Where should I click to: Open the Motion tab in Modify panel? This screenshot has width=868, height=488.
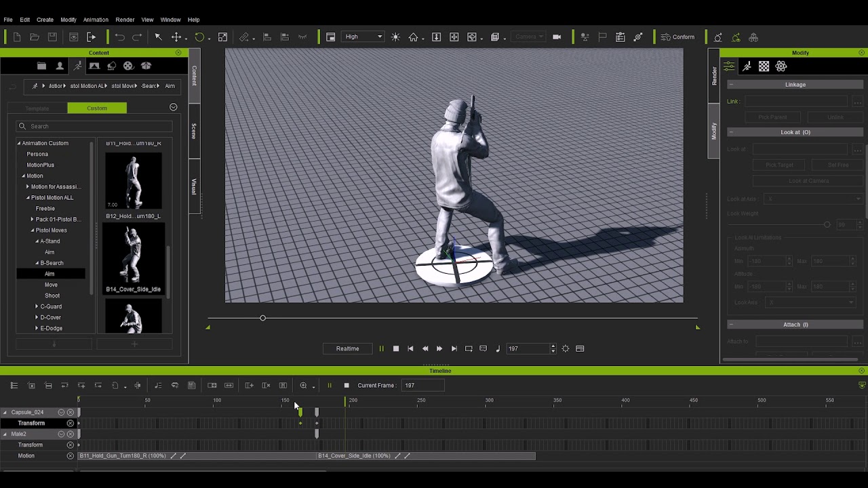[747, 66]
